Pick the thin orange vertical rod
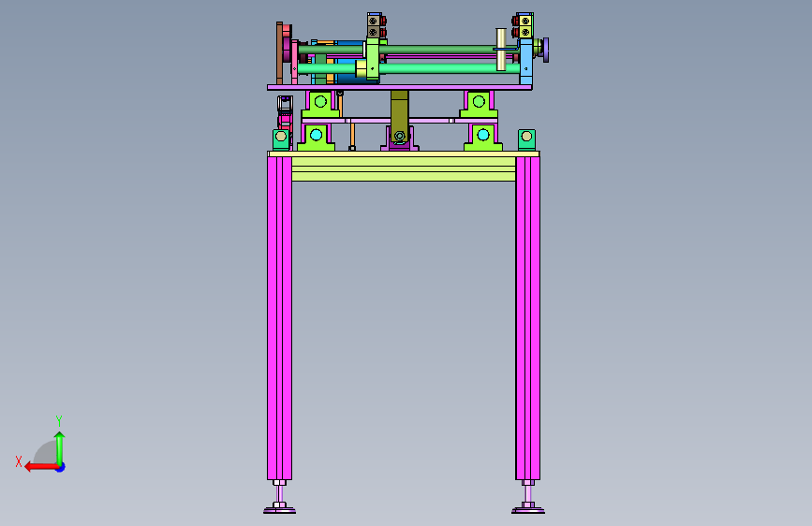Viewport: 812px width, 526px height. [x=351, y=136]
